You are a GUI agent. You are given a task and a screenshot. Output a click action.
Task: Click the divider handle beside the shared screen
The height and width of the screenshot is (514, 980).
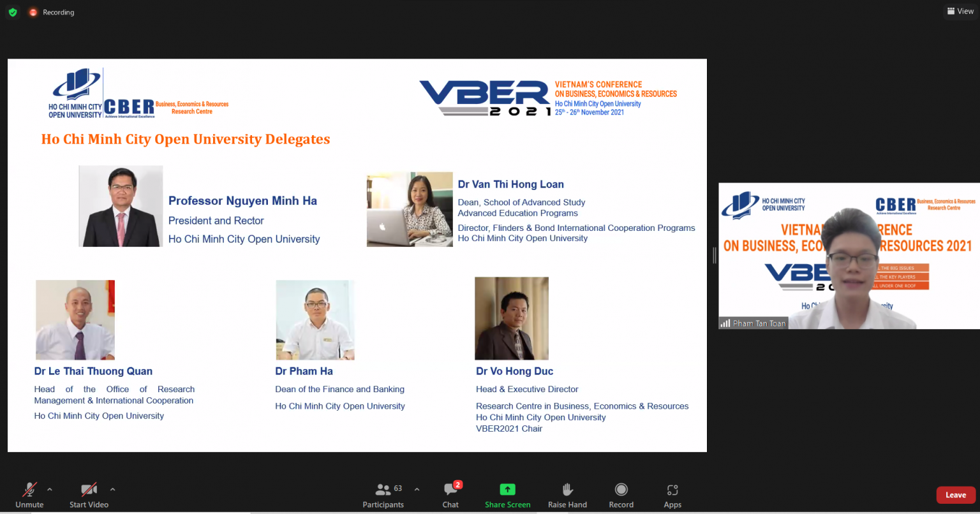(714, 256)
